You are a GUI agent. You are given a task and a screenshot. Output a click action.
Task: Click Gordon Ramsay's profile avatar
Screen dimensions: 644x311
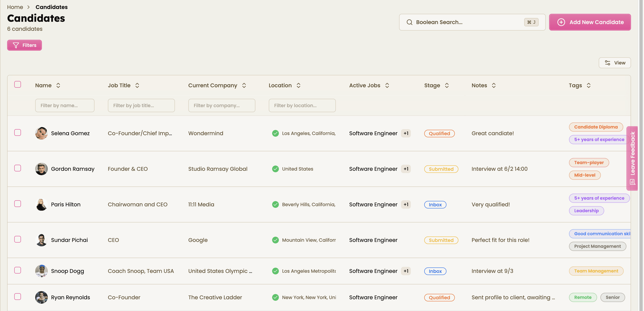click(x=41, y=169)
